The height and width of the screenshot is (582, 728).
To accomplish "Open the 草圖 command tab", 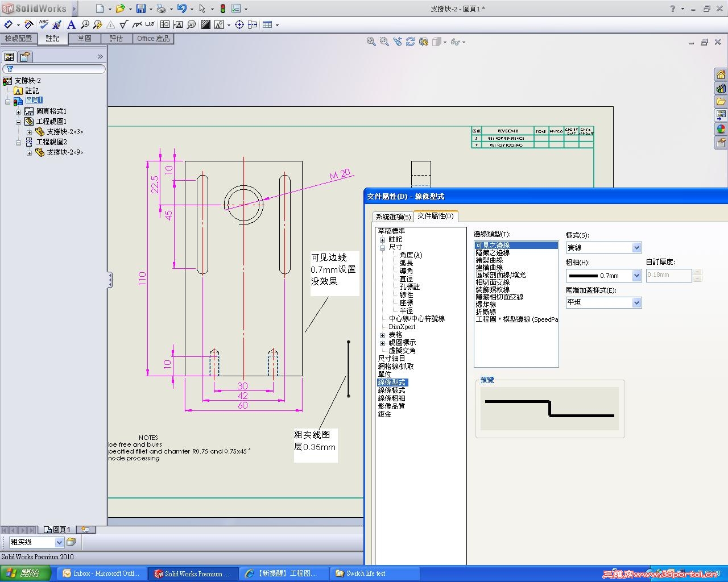I will (84, 39).
